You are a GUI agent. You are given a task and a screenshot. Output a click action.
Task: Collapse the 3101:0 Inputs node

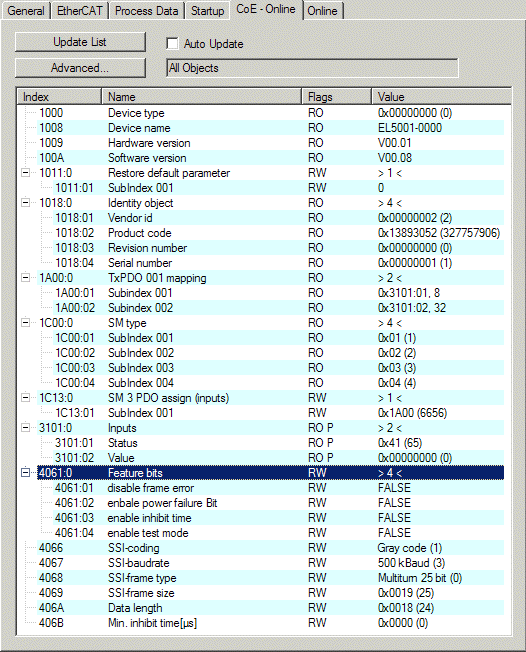[x=25, y=427]
